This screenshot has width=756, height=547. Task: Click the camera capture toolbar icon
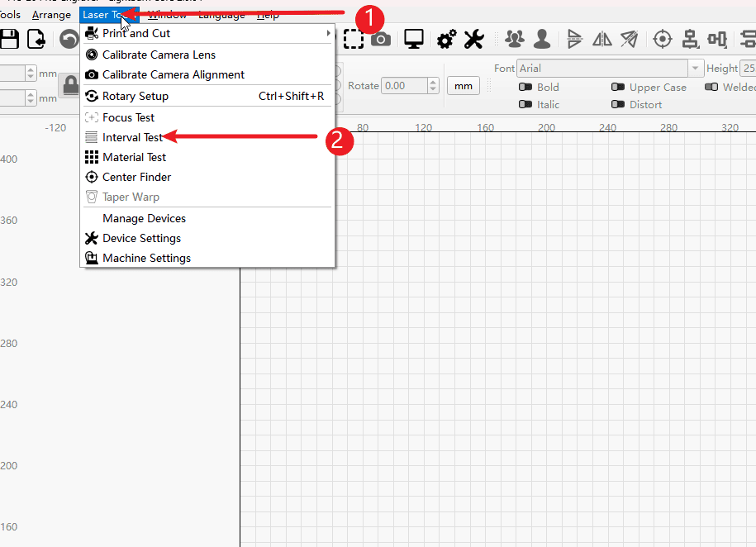pyautogui.click(x=381, y=39)
